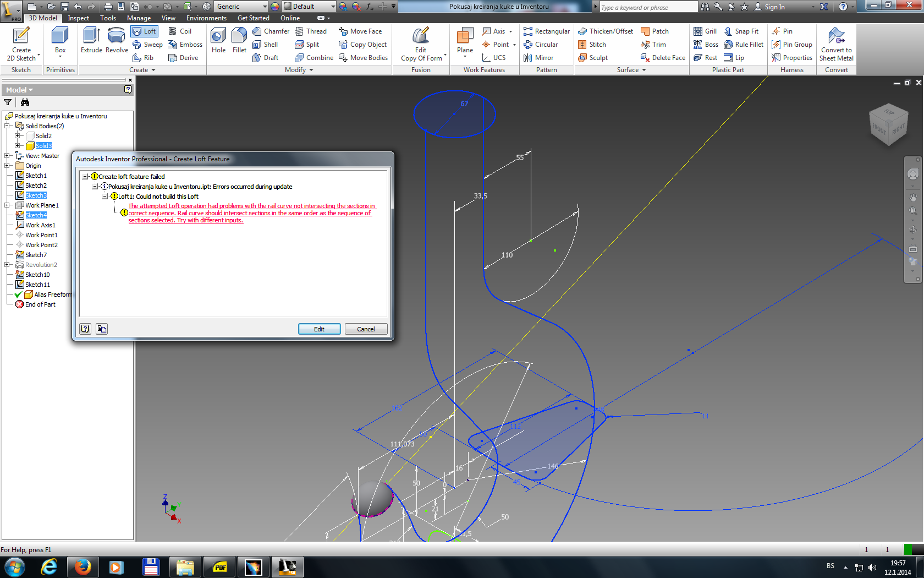Select the Coil tool
Viewport: 924px width, 578px height.
coord(180,31)
